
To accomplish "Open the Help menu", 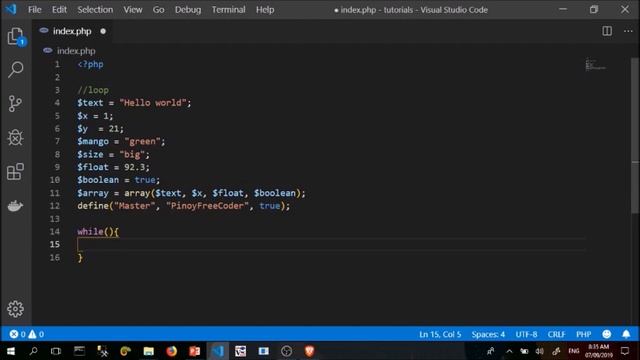I will (x=265, y=9).
